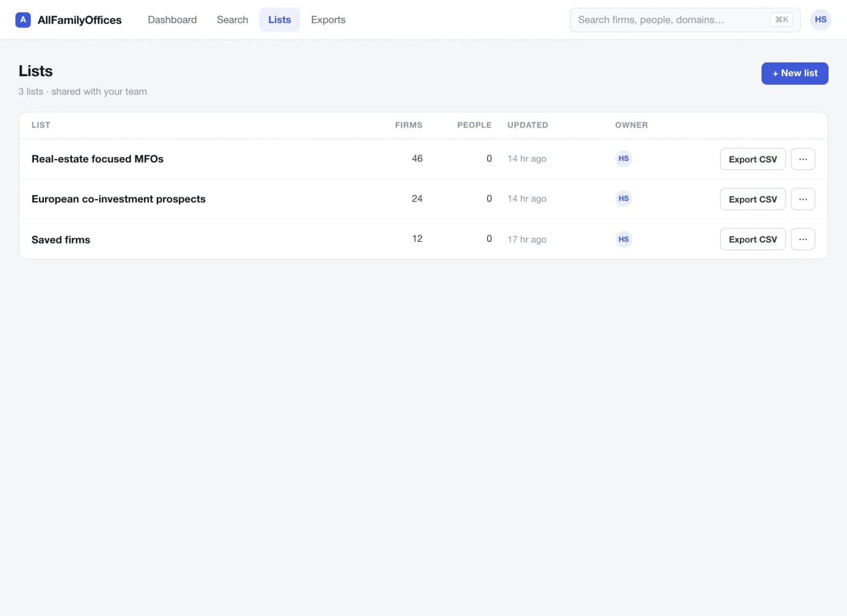
Task: Go to the Dashboard tab
Action: pos(172,20)
